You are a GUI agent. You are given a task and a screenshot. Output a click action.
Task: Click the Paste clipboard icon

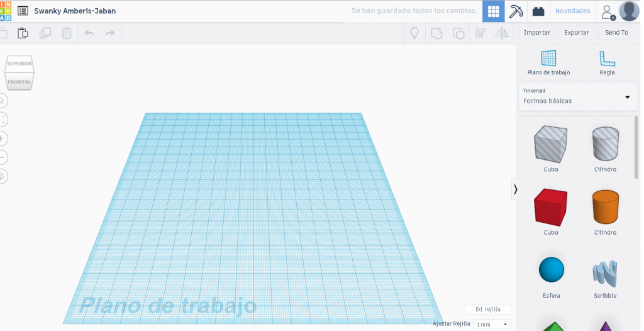(23, 33)
